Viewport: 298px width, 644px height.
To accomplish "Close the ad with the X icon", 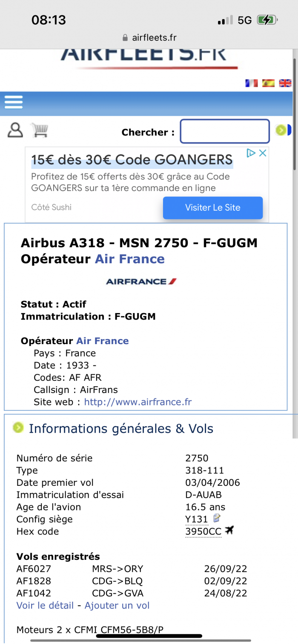I will [x=263, y=153].
